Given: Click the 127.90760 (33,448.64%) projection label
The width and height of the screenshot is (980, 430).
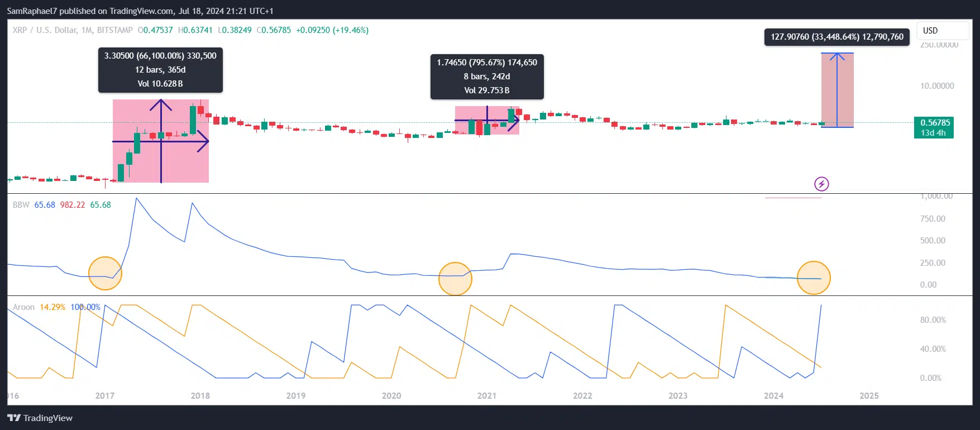Looking at the screenshot, I should click(837, 37).
